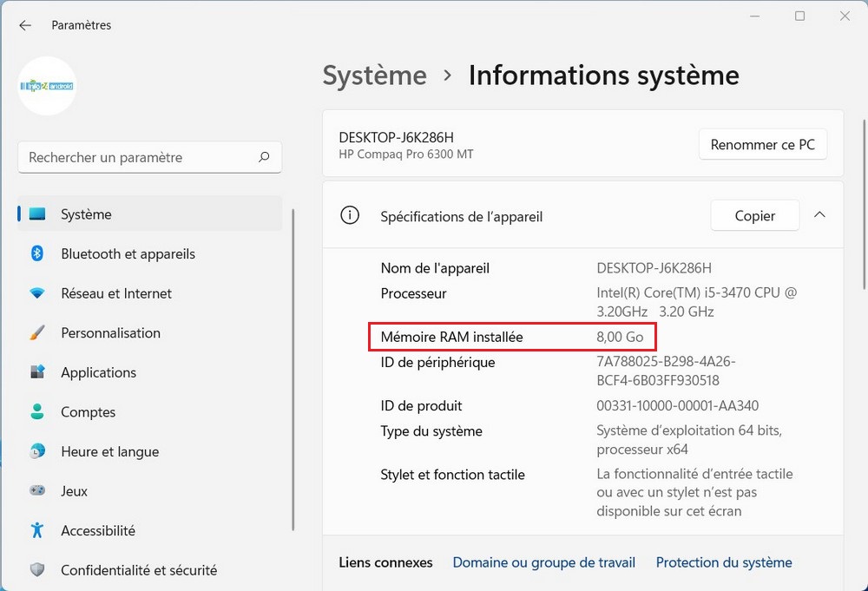
Task: Open Jeux settings
Action: [150, 490]
